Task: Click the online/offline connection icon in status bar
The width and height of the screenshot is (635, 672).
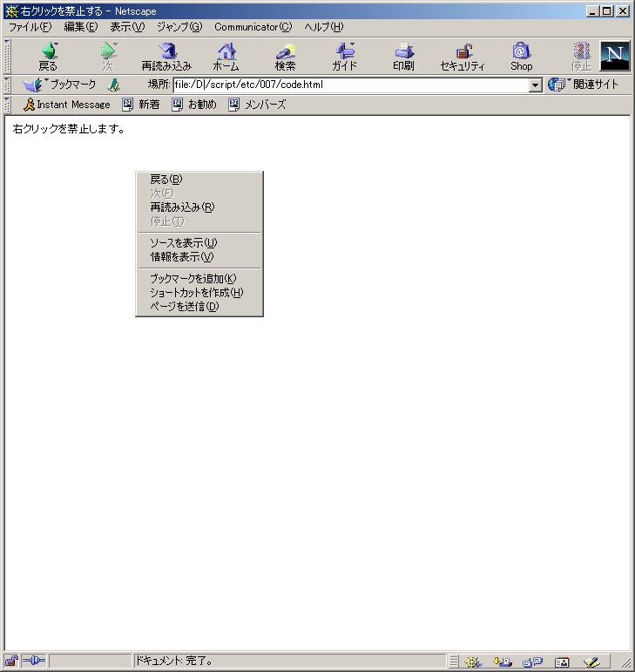Action: [33, 661]
